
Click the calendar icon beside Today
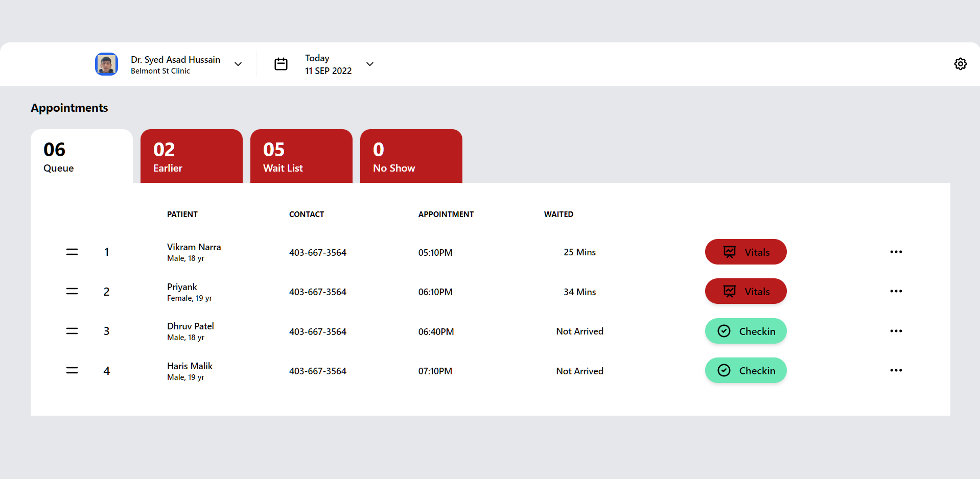tap(281, 64)
